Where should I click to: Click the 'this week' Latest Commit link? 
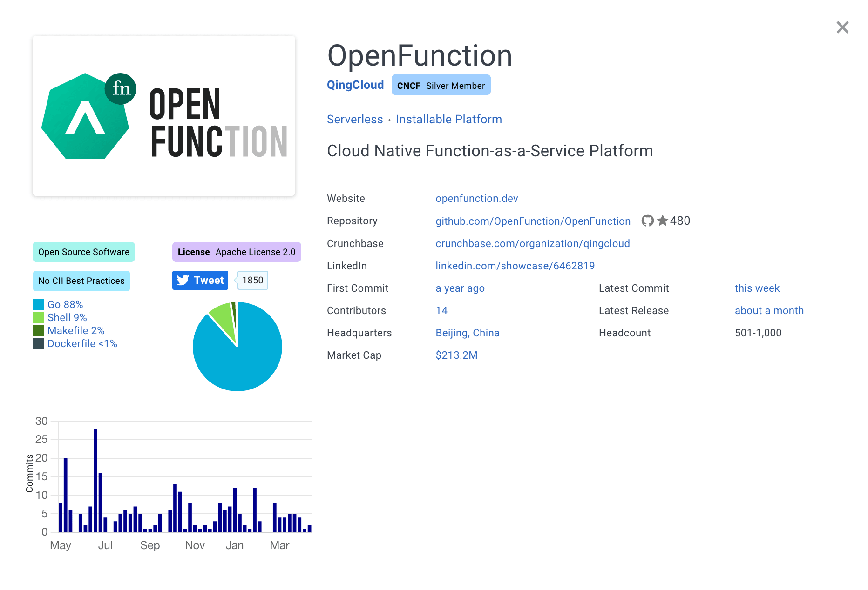tap(757, 288)
